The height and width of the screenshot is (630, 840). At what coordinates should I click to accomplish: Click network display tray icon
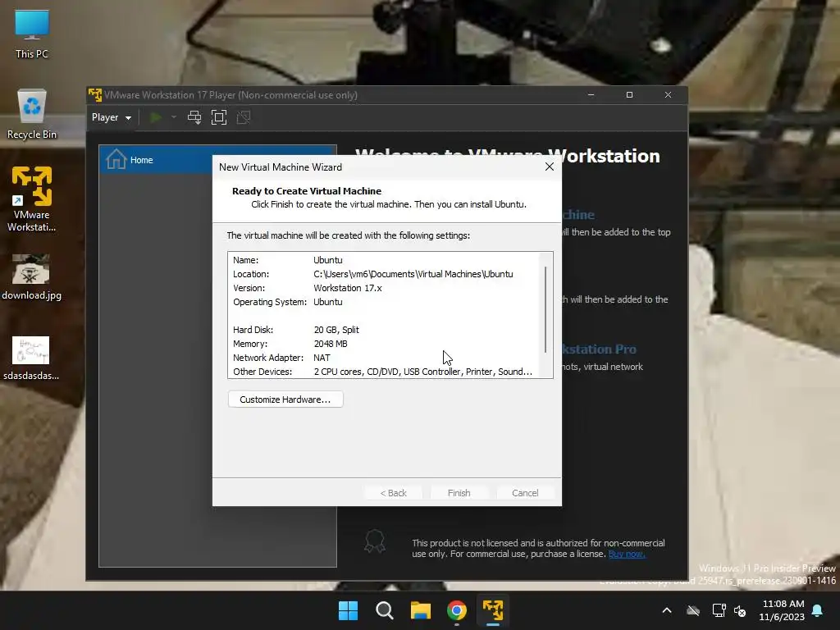719,610
